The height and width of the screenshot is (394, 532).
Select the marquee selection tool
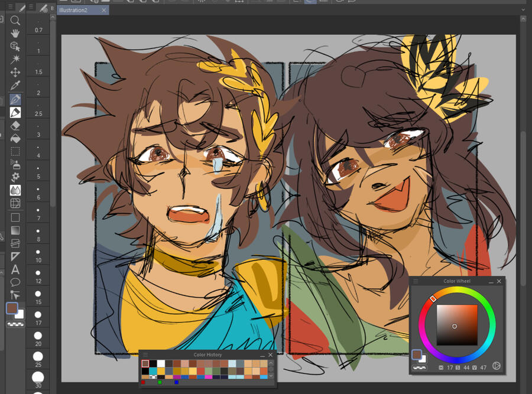point(16,150)
